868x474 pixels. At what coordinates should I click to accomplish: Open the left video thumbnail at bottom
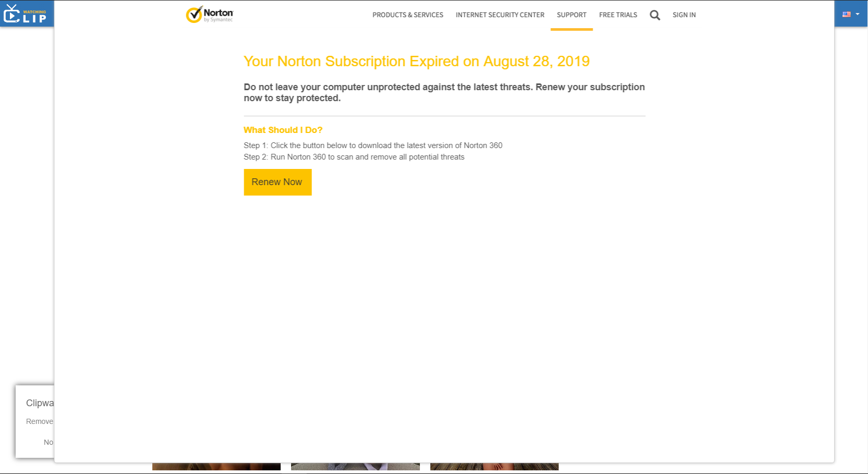[x=216, y=467]
